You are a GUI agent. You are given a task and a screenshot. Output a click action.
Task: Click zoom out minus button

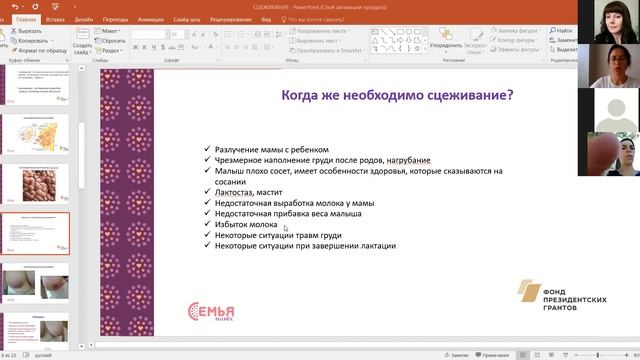[576, 355]
